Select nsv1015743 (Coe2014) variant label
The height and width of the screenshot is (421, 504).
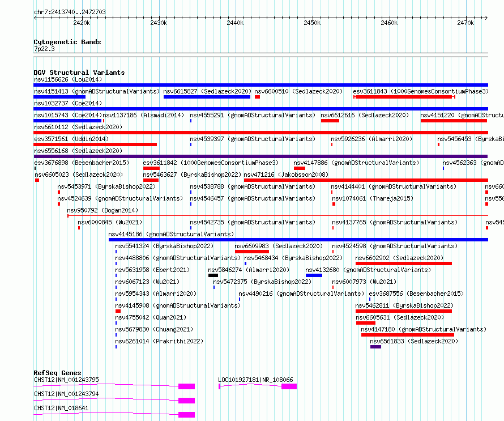click(68, 115)
